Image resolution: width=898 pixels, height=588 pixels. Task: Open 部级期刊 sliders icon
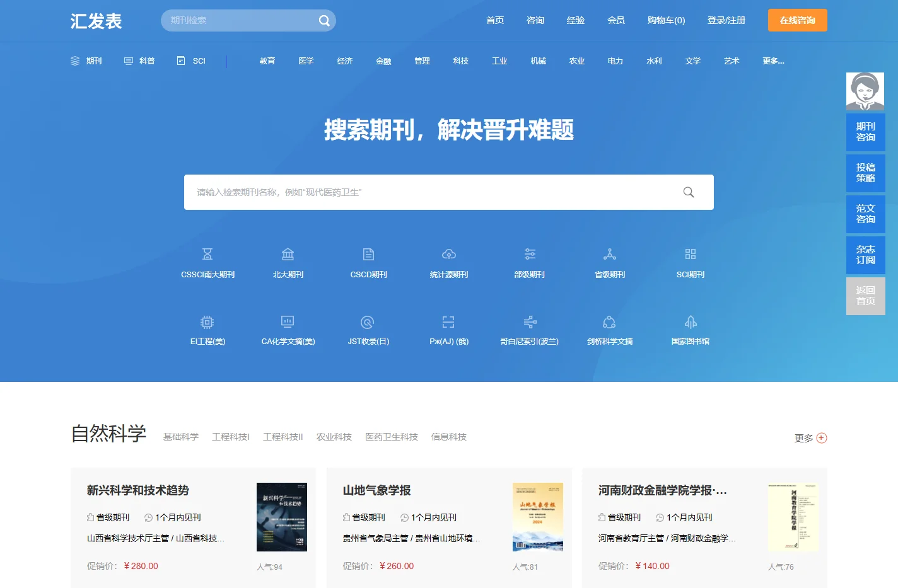tap(530, 254)
